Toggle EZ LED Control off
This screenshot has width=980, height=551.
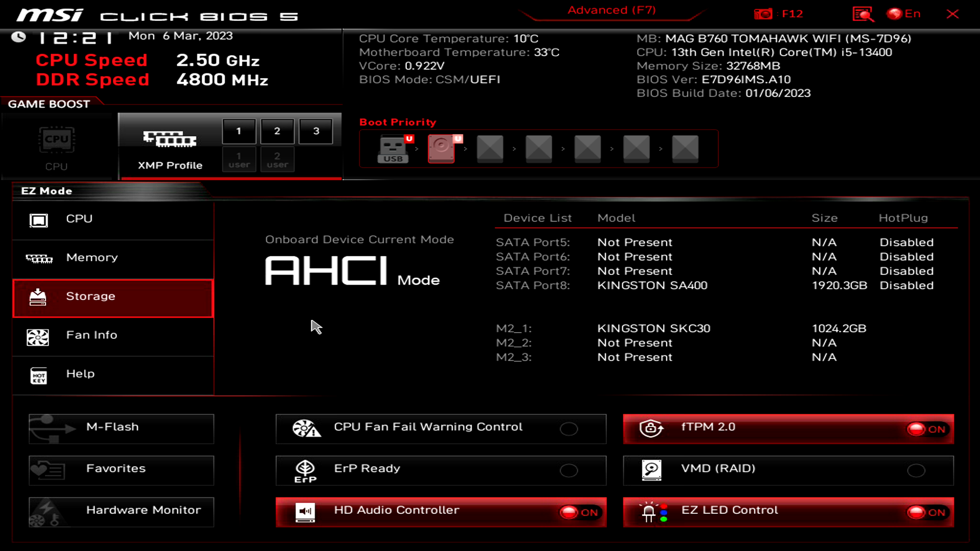coord(927,512)
